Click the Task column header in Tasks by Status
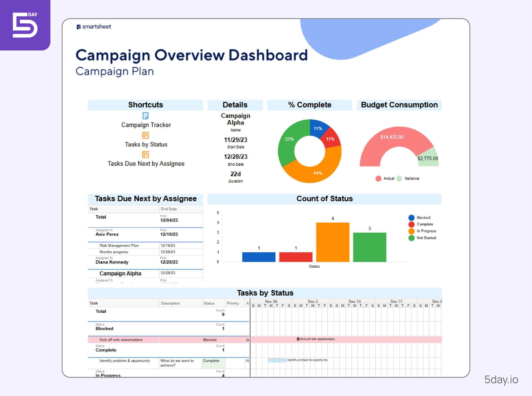 tap(123, 303)
